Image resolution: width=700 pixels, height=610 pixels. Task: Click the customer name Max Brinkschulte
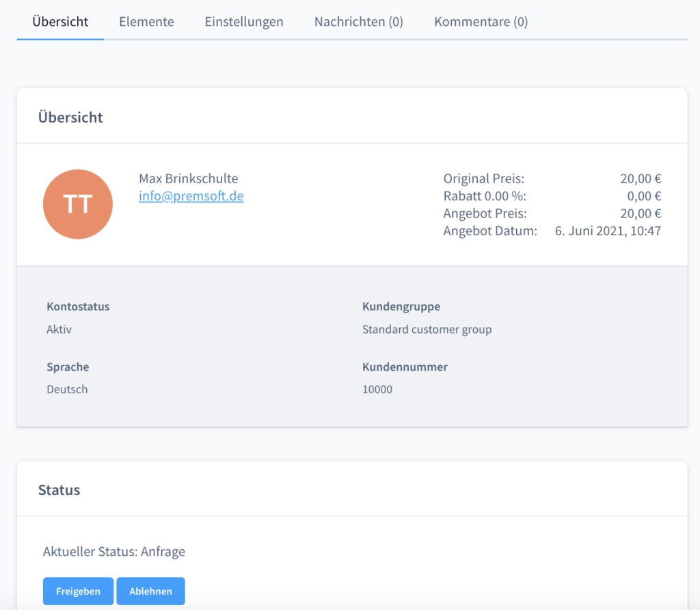click(x=188, y=178)
